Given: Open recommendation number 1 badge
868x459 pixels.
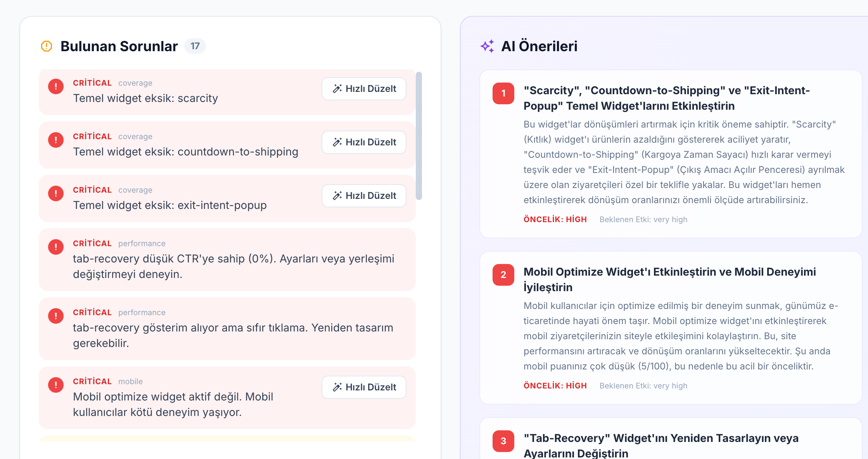Looking at the screenshot, I should click(x=503, y=93).
